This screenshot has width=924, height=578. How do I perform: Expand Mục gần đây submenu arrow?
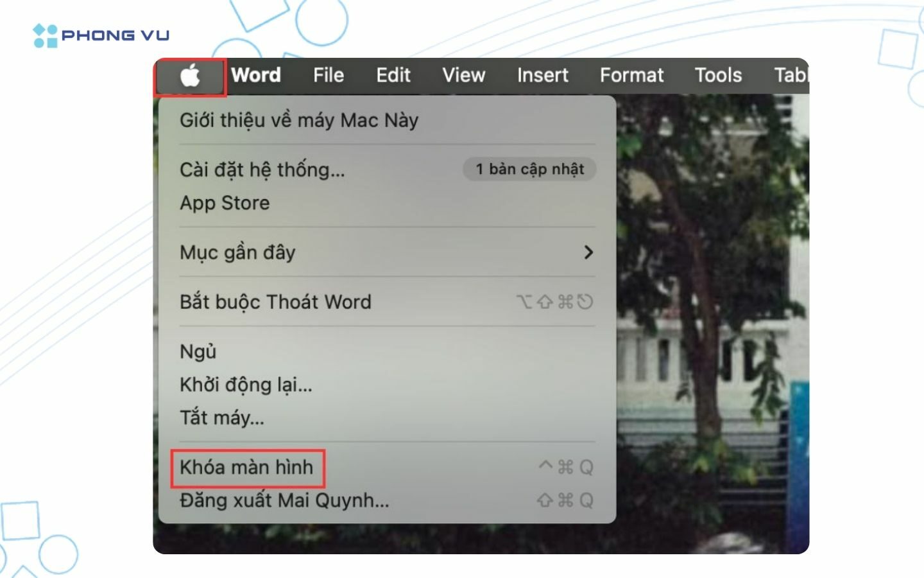(x=588, y=252)
